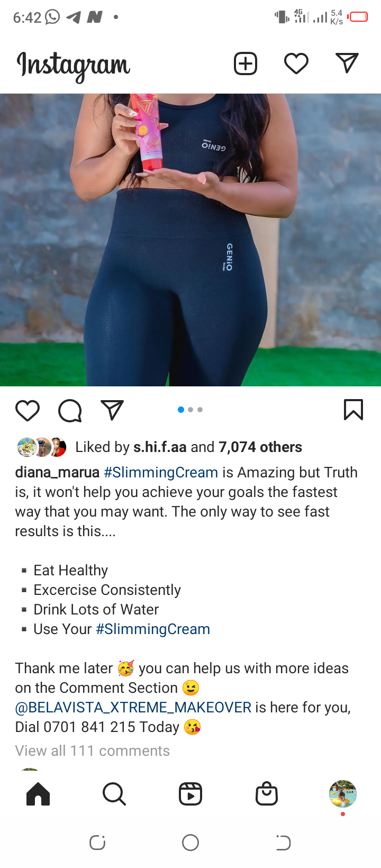Viewport: 381px width, 868px height.
Task: Open 7,074 others likes list
Action: [260, 447]
